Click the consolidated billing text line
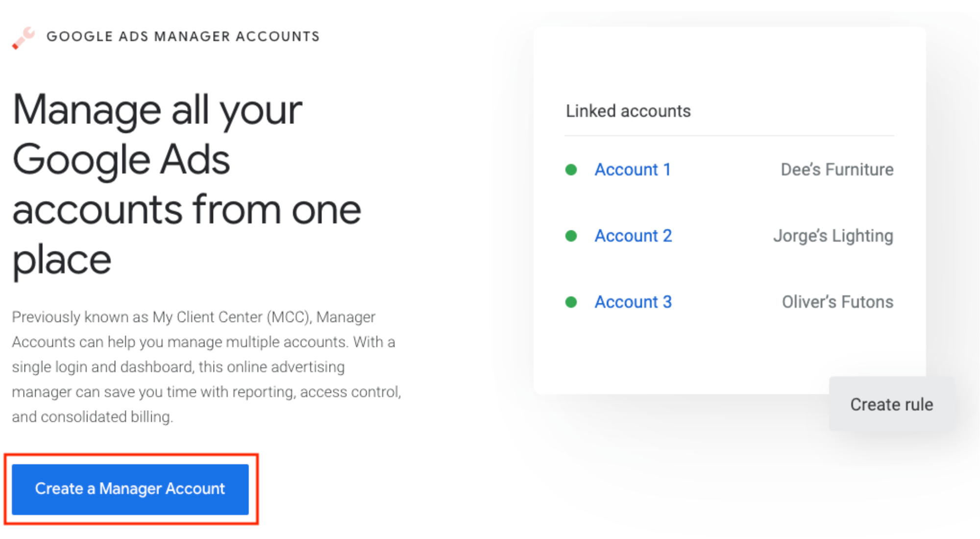The width and height of the screenshot is (980, 539). 93,417
